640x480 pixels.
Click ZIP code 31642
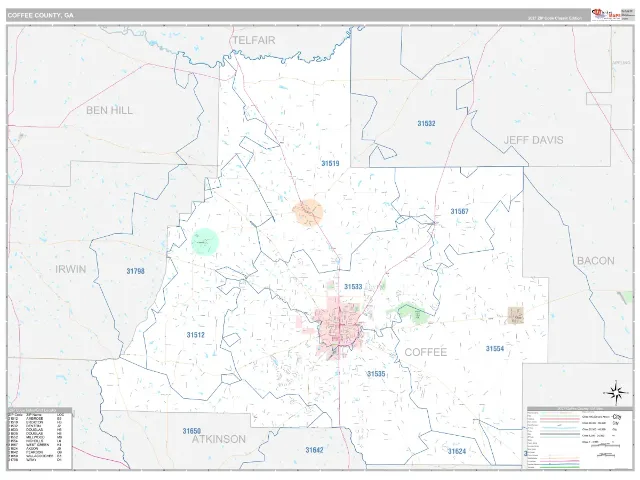[314, 450]
